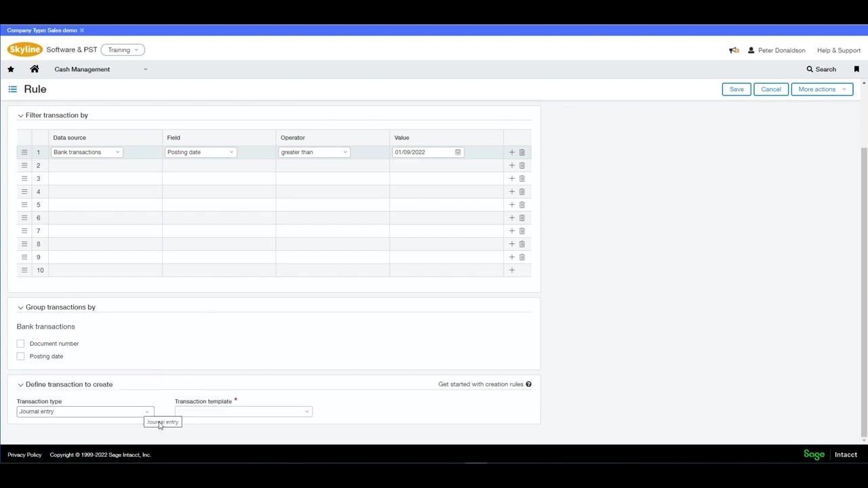Open the Search button

click(821, 69)
